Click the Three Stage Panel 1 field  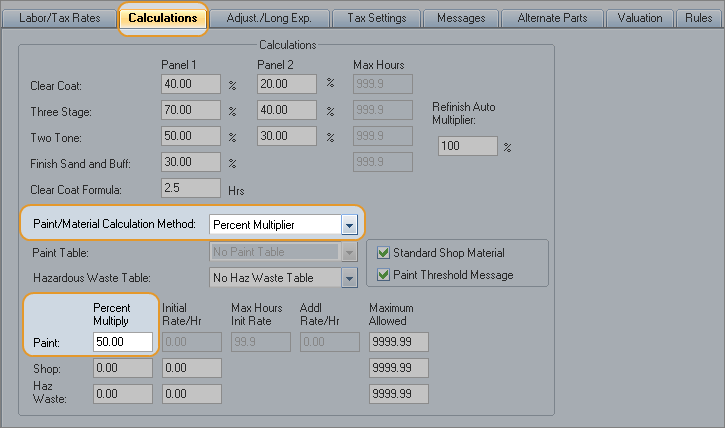pyautogui.click(x=191, y=110)
